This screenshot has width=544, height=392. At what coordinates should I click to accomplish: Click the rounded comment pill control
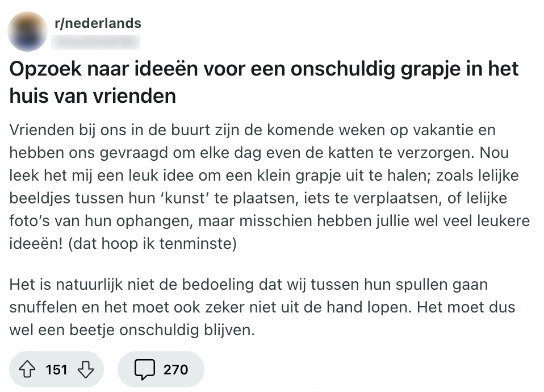[161, 369]
